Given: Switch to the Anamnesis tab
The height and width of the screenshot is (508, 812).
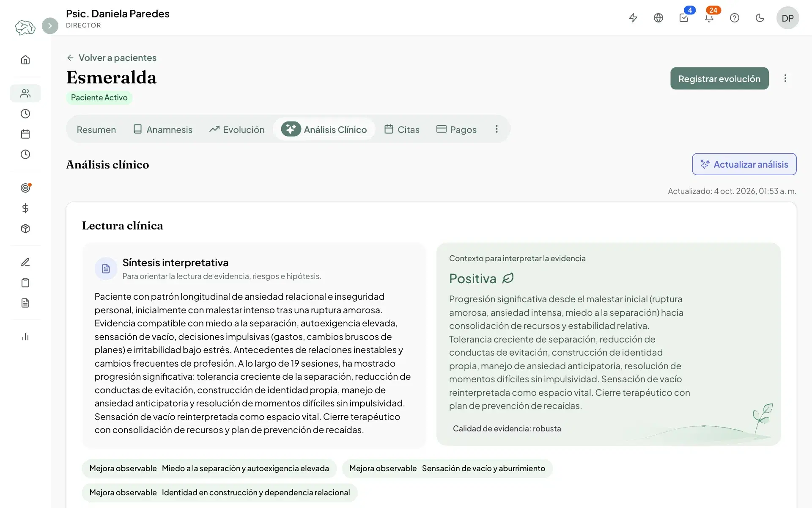Looking at the screenshot, I should [x=163, y=130].
